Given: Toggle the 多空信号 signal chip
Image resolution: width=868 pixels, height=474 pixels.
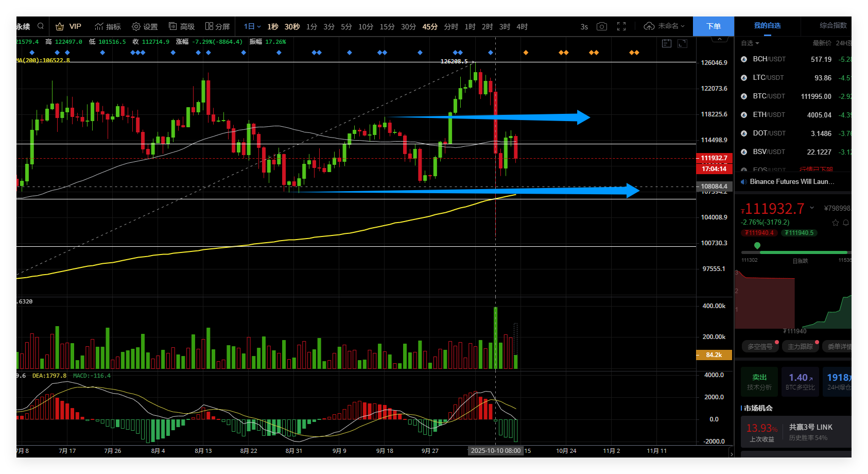Looking at the screenshot, I should [760, 347].
